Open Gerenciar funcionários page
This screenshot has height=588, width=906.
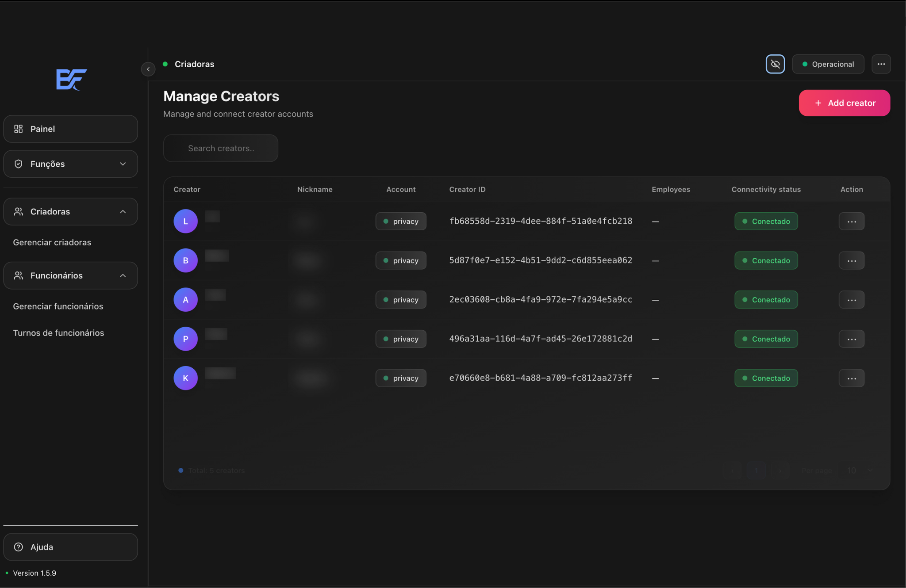(58, 306)
